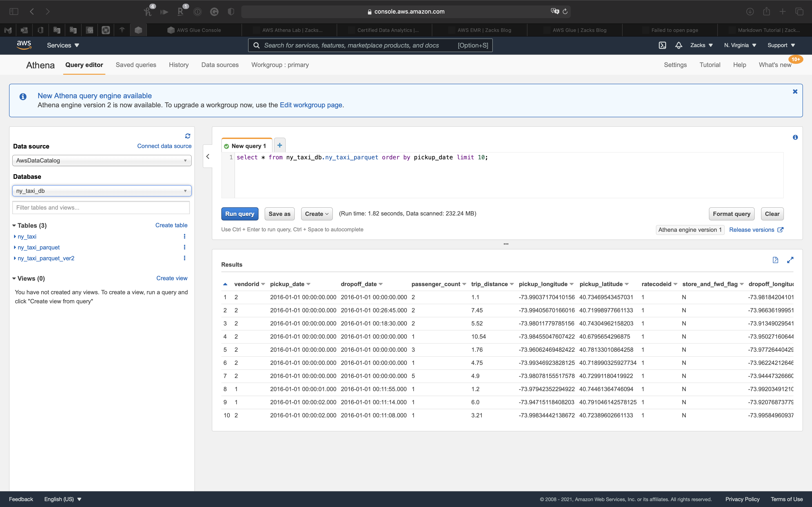Open the notifications bell
The image size is (812, 507).
(x=679, y=45)
